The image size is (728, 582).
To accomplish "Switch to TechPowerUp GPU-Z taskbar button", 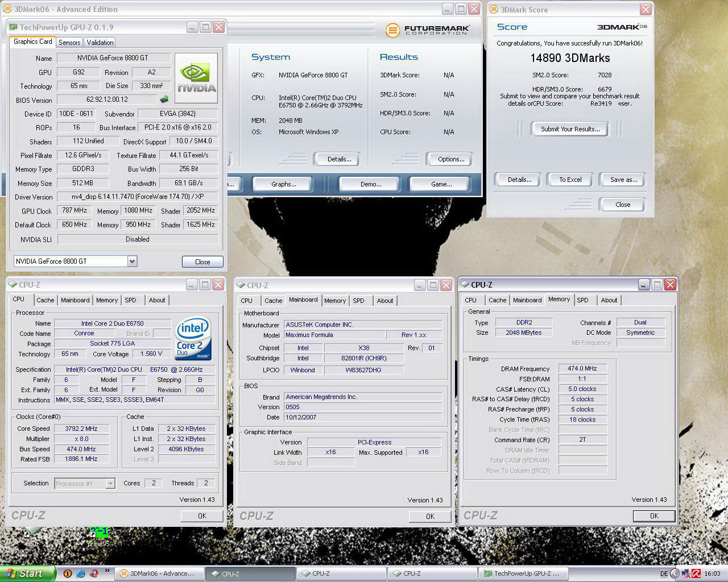I will coord(523,573).
